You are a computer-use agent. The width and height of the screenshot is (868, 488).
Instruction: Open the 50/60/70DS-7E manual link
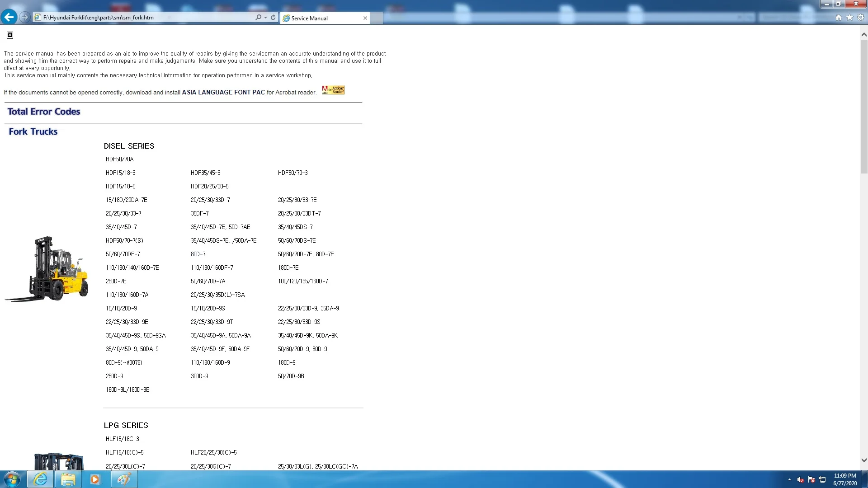pos(297,240)
